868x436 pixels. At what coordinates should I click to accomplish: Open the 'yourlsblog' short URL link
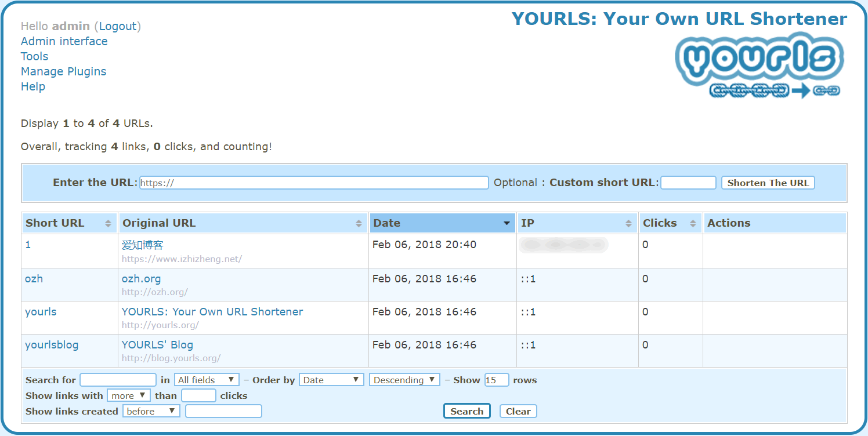[52, 345]
